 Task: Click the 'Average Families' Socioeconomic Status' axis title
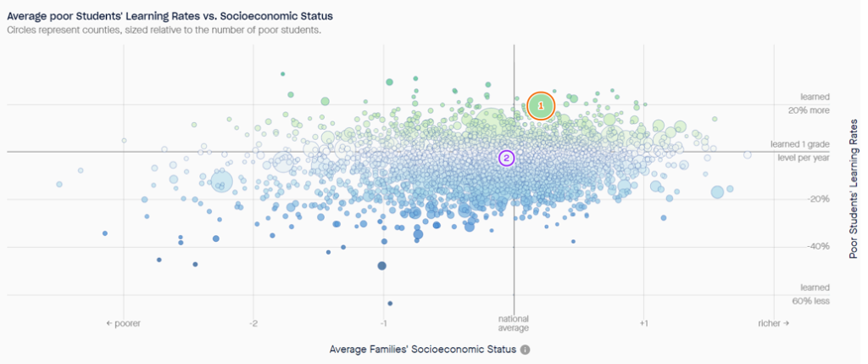(421, 350)
